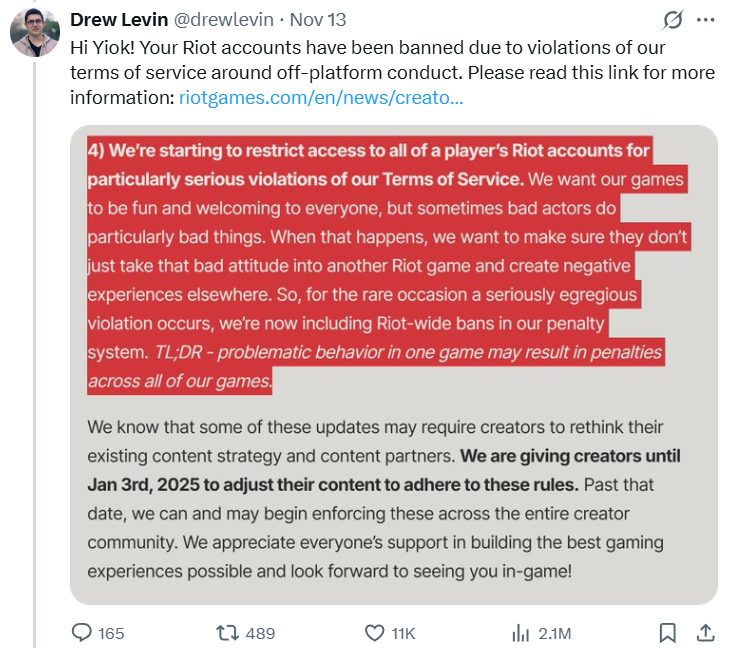This screenshot has width=738, height=648.
Task: Open the riotgames.com news link
Action: [x=320, y=98]
